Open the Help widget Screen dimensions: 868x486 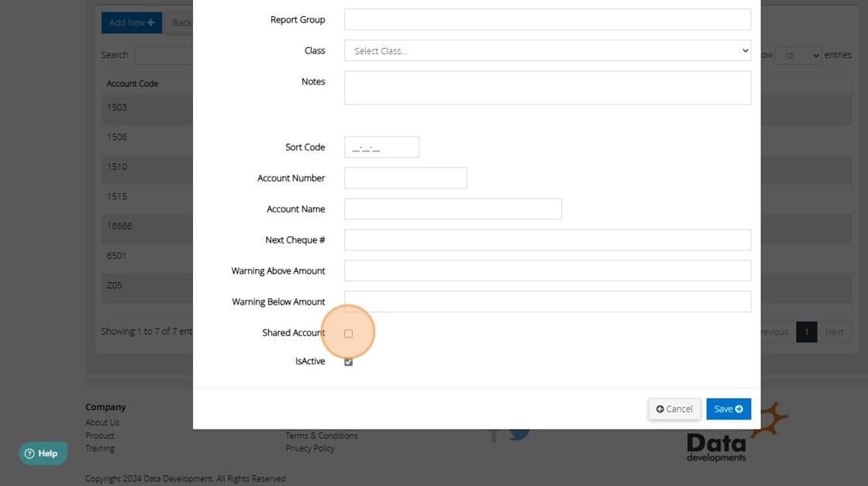coord(43,453)
